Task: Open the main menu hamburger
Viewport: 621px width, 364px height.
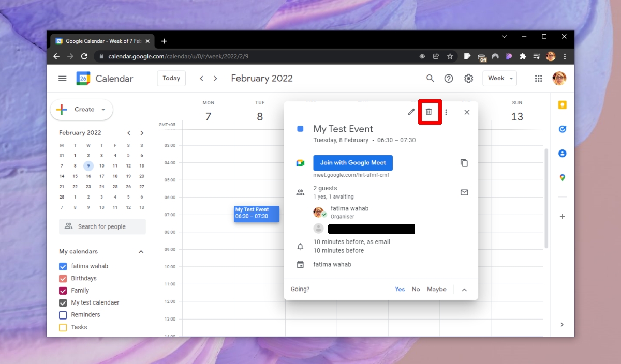Action: click(63, 79)
